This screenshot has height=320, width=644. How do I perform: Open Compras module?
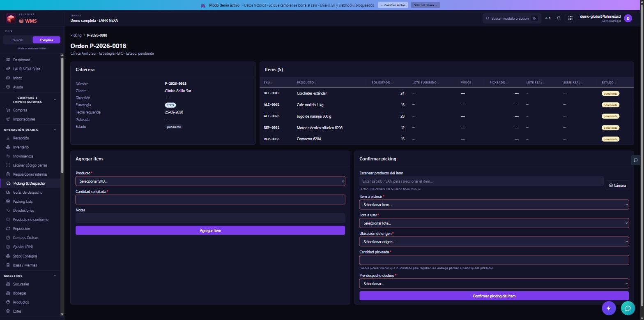click(20, 110)
